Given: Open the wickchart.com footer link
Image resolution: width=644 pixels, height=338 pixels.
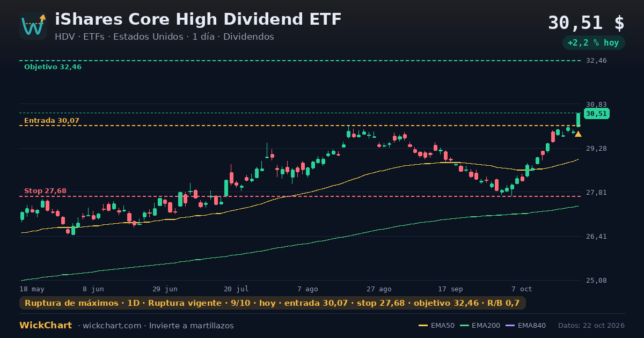Looking at the screenshot, I should pyautogui.click(x=113, y=326).
